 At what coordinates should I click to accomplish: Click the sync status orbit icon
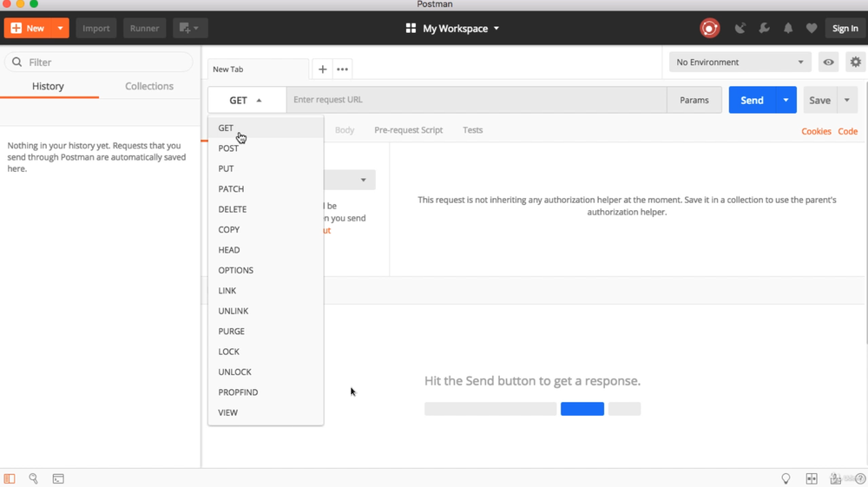point(709,29)
